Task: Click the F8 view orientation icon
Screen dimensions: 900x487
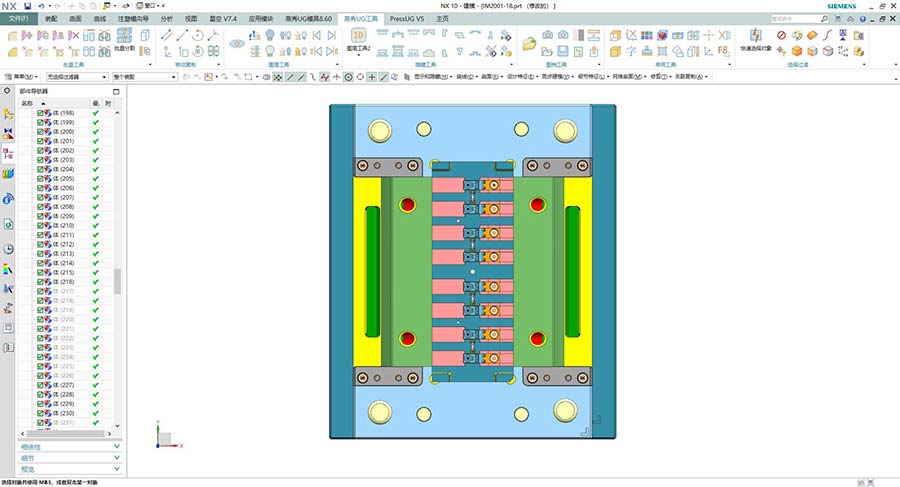Action: click(723, 51)
